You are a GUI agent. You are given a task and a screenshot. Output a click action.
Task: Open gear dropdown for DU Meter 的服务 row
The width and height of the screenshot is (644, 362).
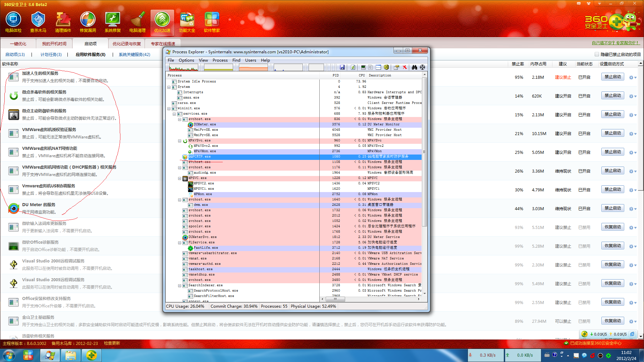633,209
